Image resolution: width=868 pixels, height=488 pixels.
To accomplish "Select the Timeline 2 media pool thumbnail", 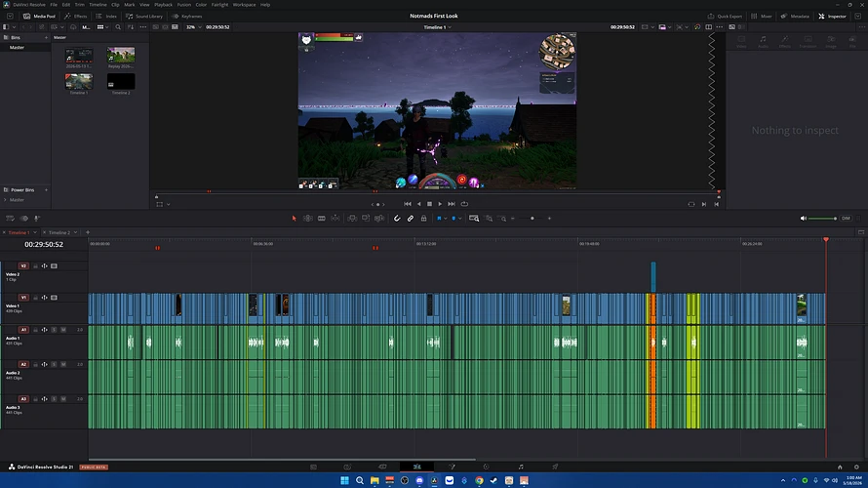I will (121, 81).
